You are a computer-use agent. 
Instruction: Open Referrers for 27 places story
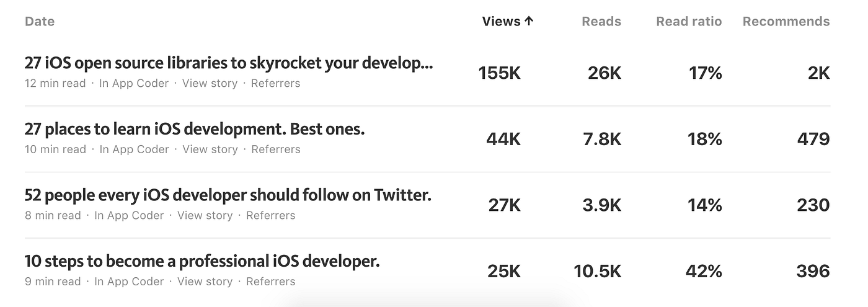coord(276,149)
